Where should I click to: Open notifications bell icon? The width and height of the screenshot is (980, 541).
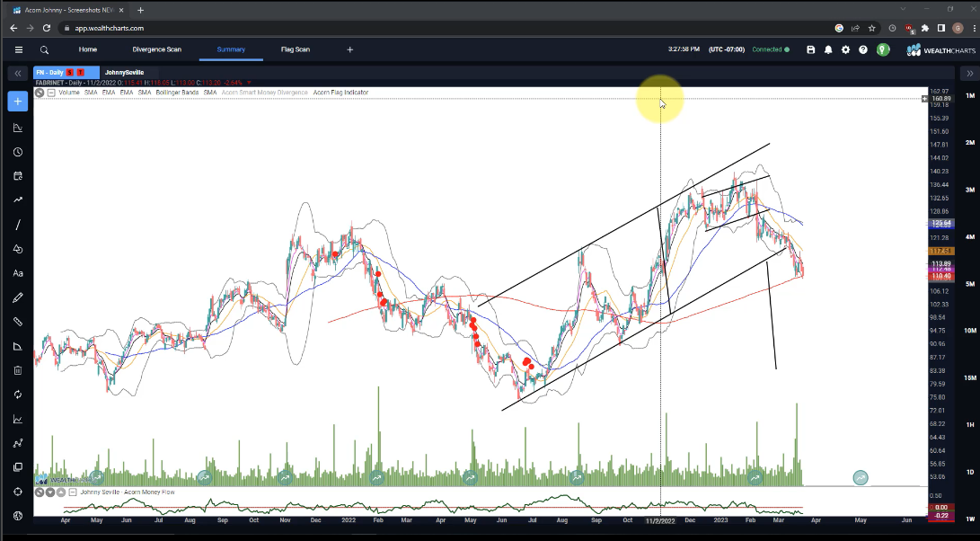pos(828,49)
